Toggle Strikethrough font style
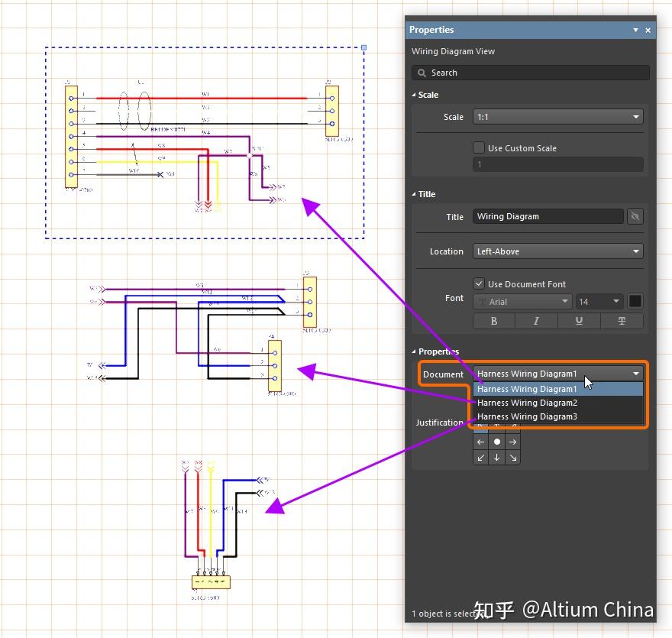This screenshot has width=672, height=638. [622, 321]
